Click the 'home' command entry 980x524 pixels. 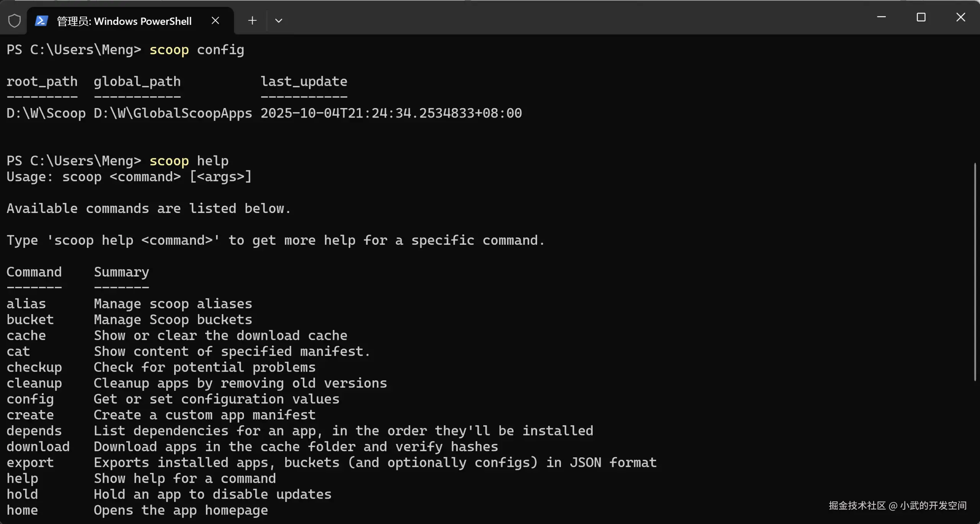22,510
